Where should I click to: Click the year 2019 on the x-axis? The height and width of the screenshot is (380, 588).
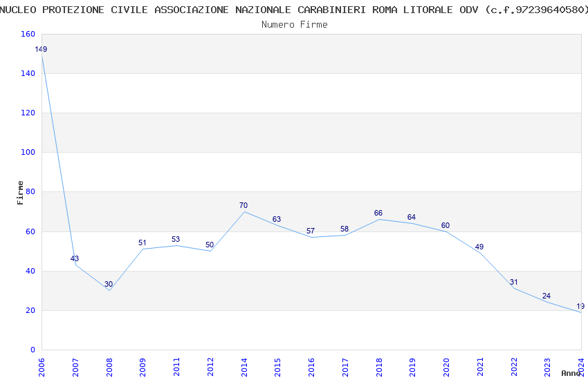pos(413,368)
